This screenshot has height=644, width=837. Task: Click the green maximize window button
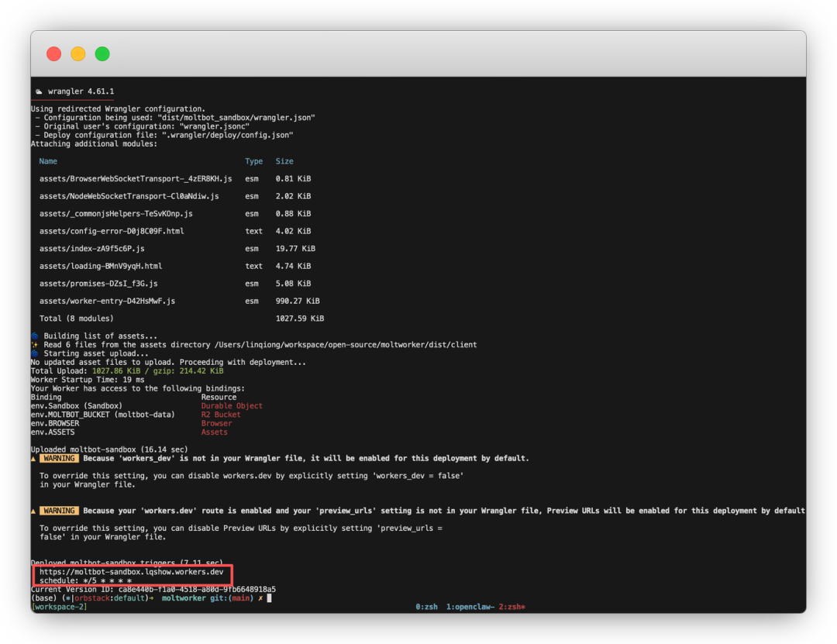[x=102, y=54]
